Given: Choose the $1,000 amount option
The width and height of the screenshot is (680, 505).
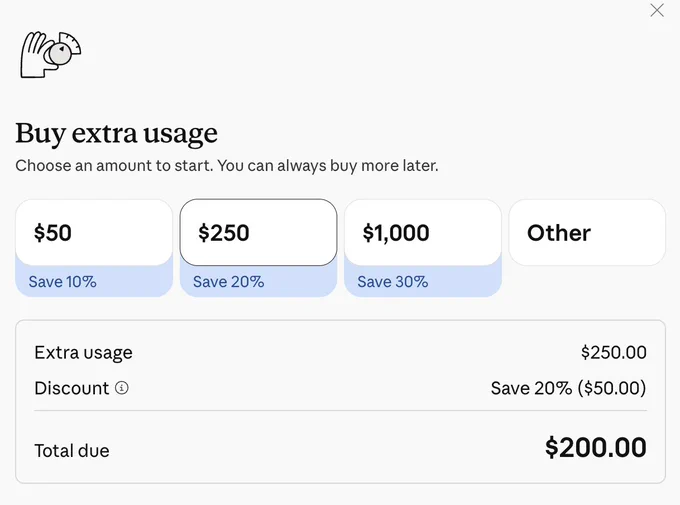Looking at the screenshot, I should pyautogui.click(x=423, y=233).
